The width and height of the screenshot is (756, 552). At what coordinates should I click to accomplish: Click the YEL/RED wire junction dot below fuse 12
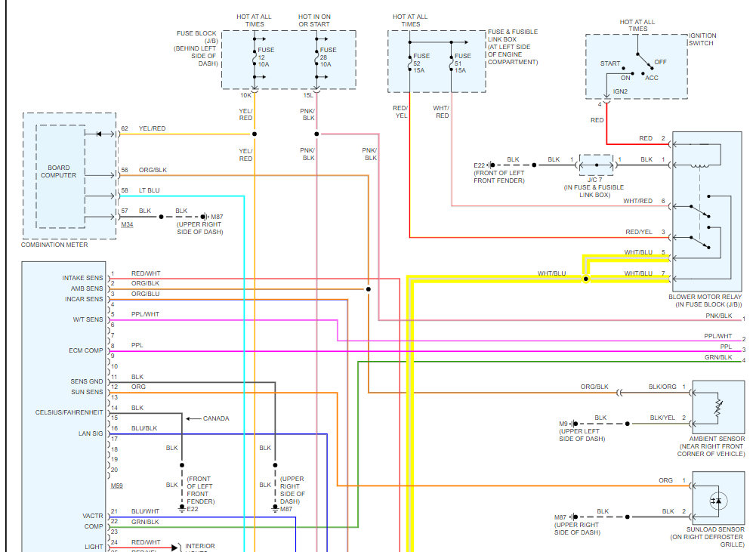click(255, 134)
